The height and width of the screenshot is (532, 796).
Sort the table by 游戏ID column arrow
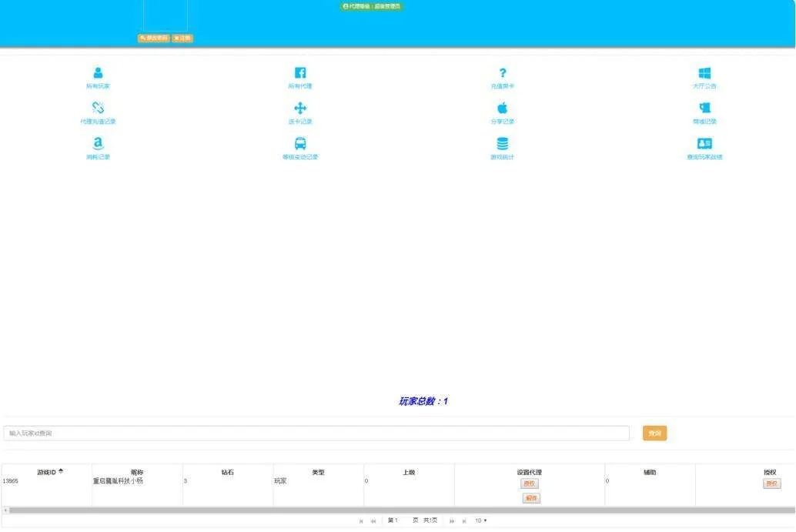tap(61, 471)
